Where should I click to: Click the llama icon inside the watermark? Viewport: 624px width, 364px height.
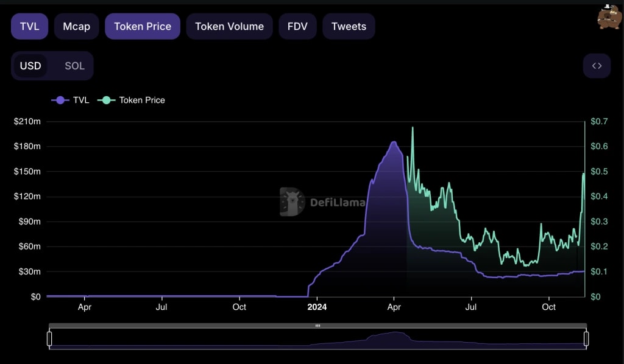[x=291, y=201]
